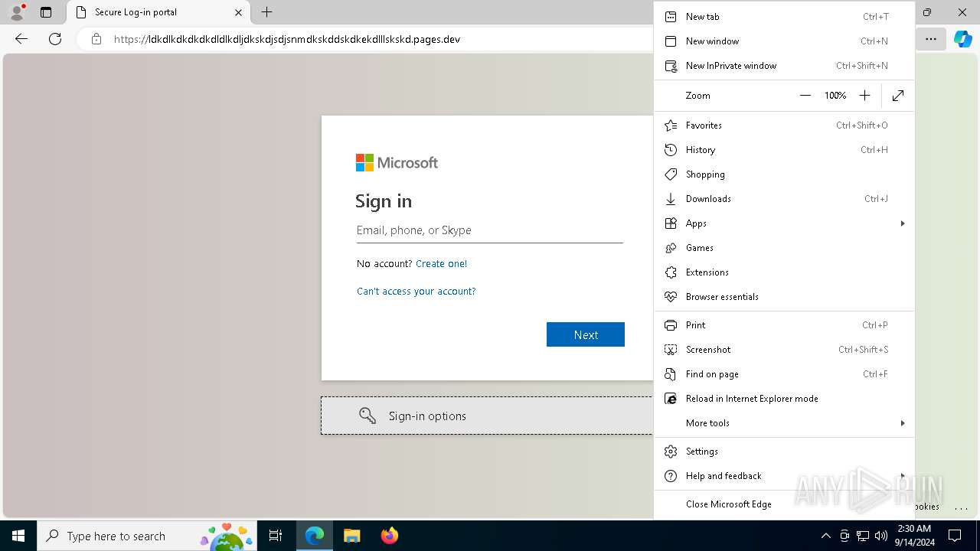Screen dimensions: 980x551
Task: Follow the Create one! link
Action: pyautogui.click(x=441, y=264)
